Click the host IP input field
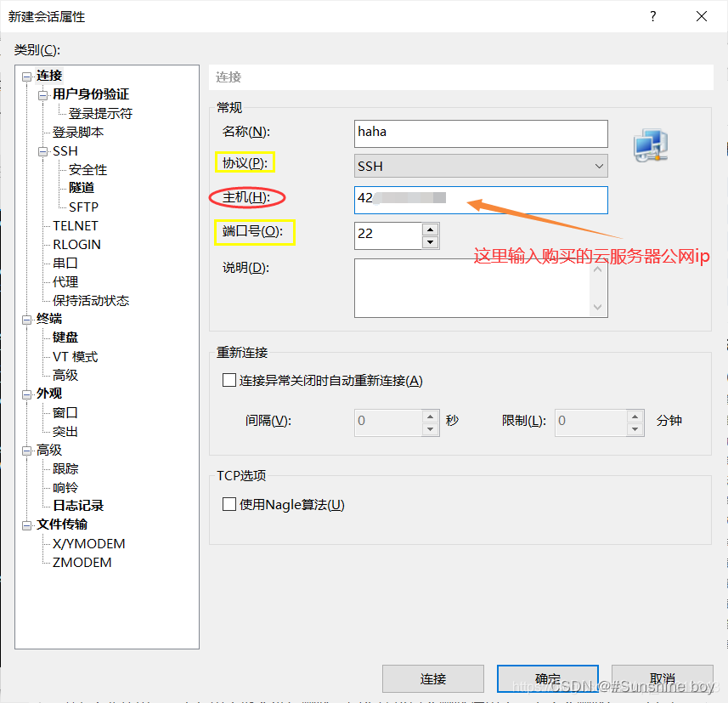 pyautogui.click(x=481, y=201)
